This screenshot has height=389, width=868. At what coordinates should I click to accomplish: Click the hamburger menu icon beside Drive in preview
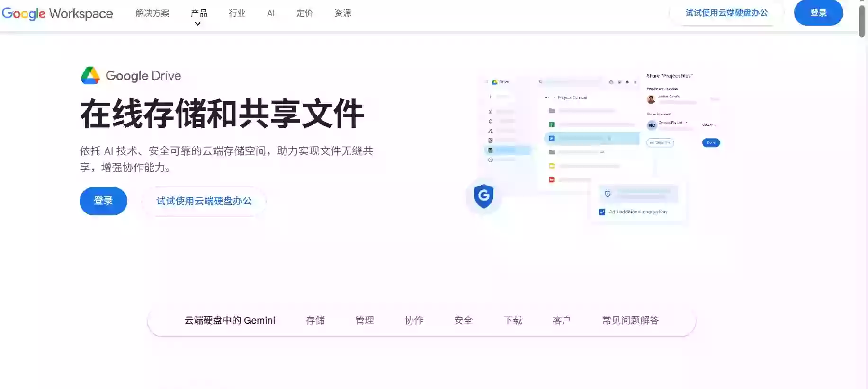pyautogui.click(x=486, y=82)
